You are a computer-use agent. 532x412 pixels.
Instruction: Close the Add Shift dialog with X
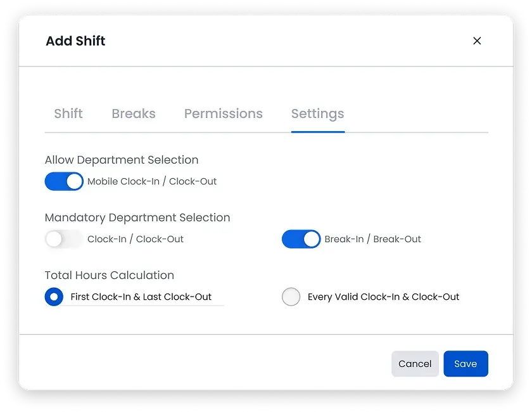(477, 41)
